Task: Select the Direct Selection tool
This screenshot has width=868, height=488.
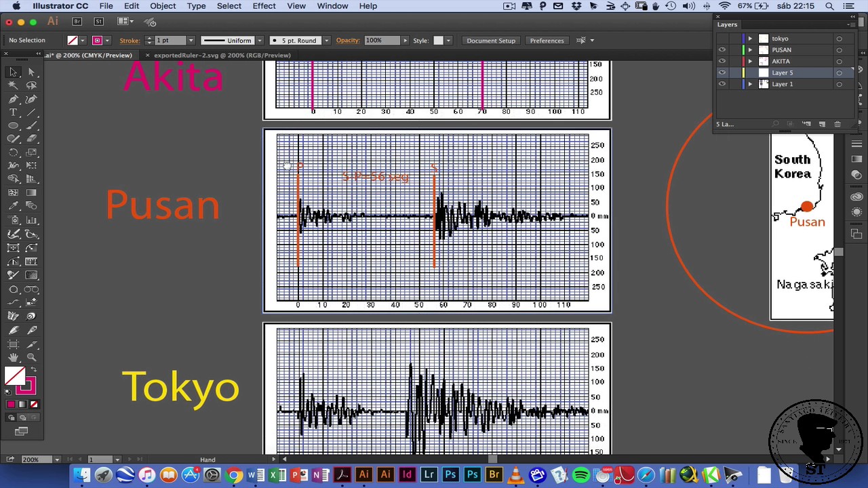Action: coord(31,72)
